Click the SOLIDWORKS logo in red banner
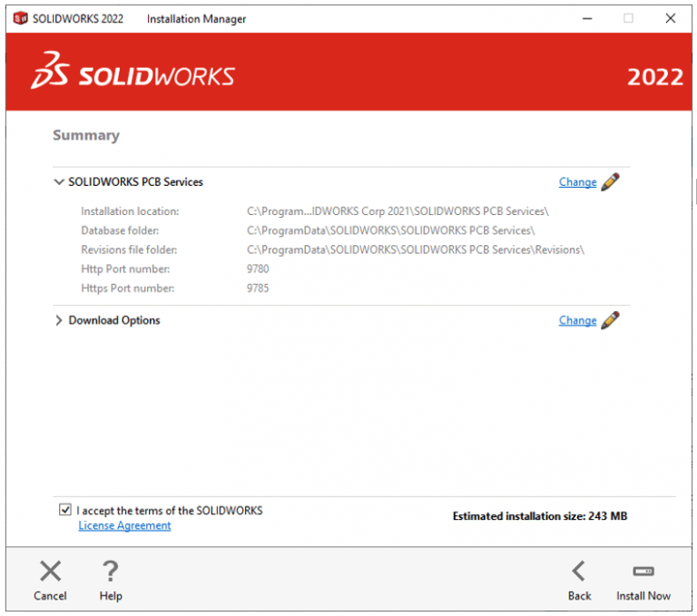The width and height of the screenshot is (697, 616). [x=133, y=71]
